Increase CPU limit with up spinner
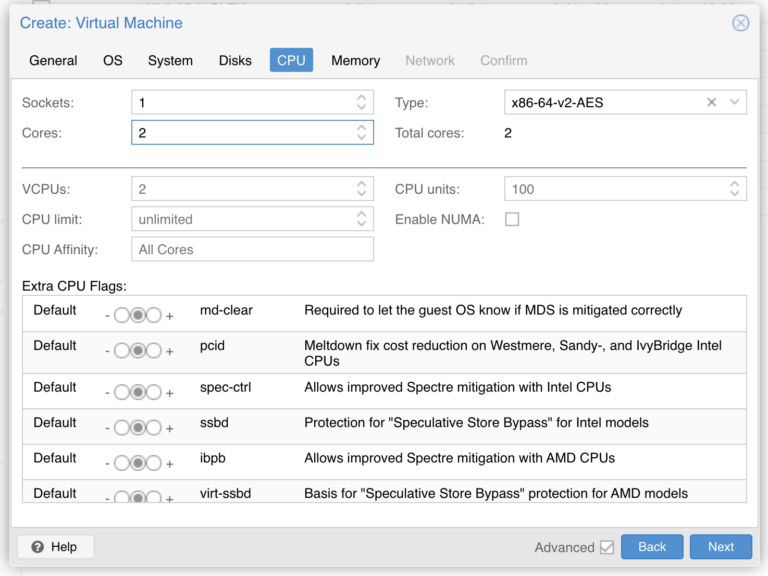768x576 pixels. [361, 215]
